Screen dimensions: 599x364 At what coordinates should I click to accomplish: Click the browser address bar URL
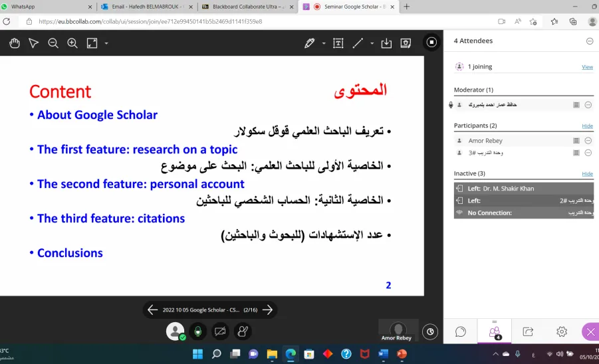pyautogui.click(x=150, y=22)
